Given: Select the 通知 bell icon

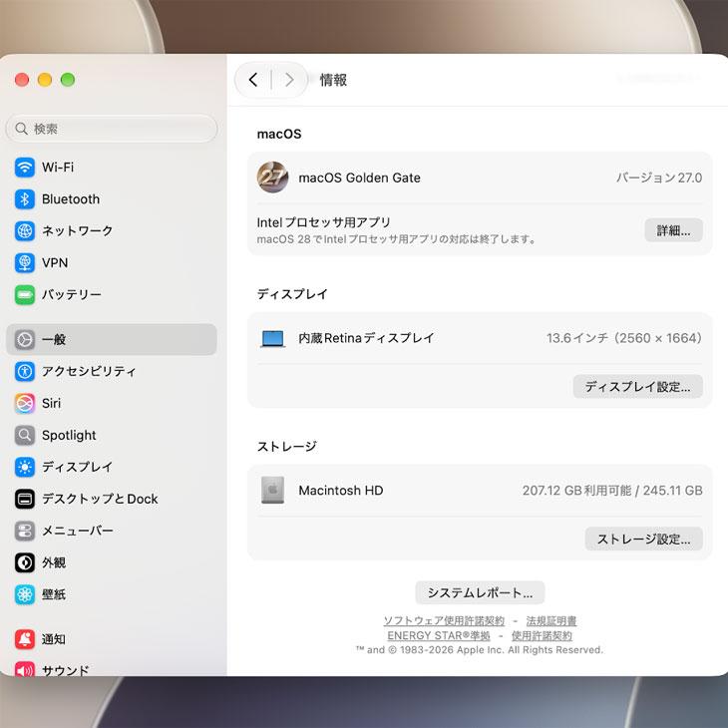Looking at the screenshot, I should (x=25, y=639).
